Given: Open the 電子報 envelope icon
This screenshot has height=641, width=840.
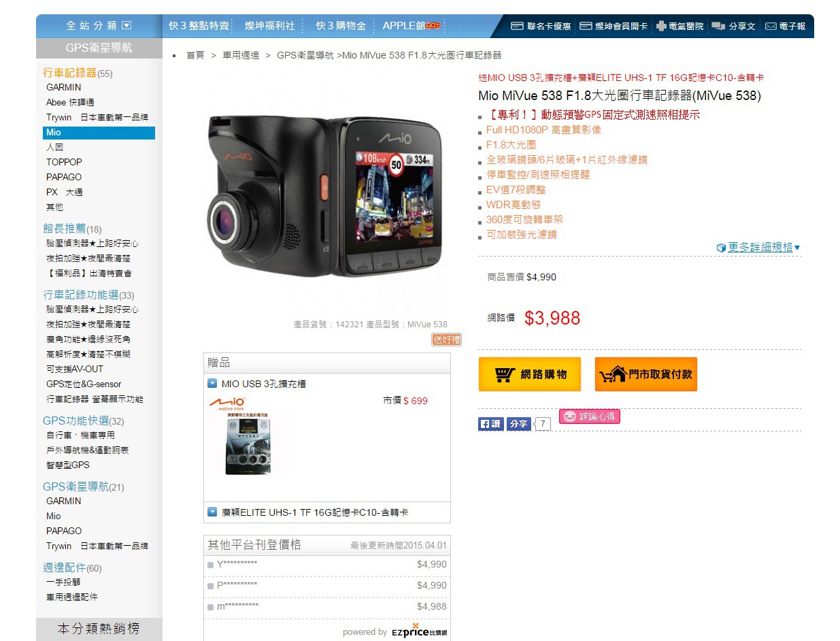Looking at the screenshot, I should 771,26.
